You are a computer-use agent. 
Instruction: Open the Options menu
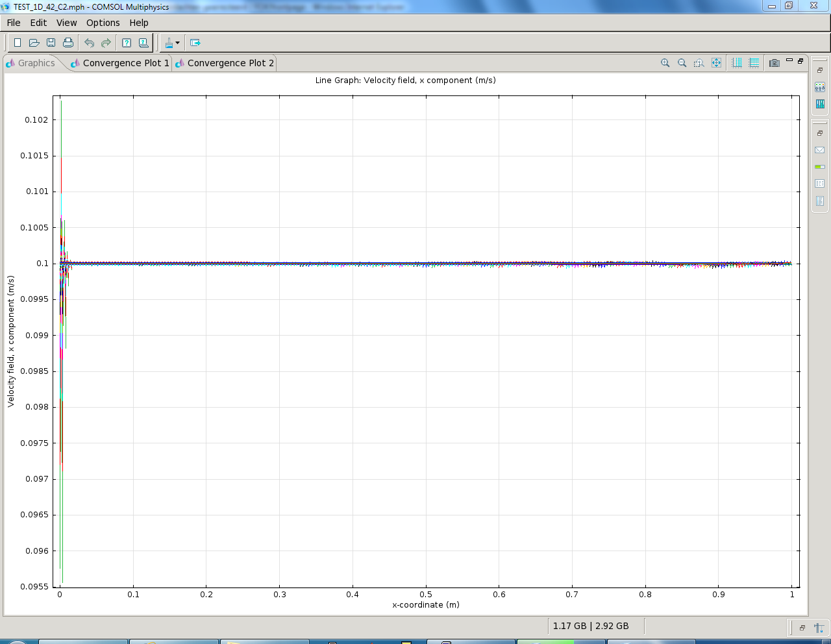click(103, 23)
